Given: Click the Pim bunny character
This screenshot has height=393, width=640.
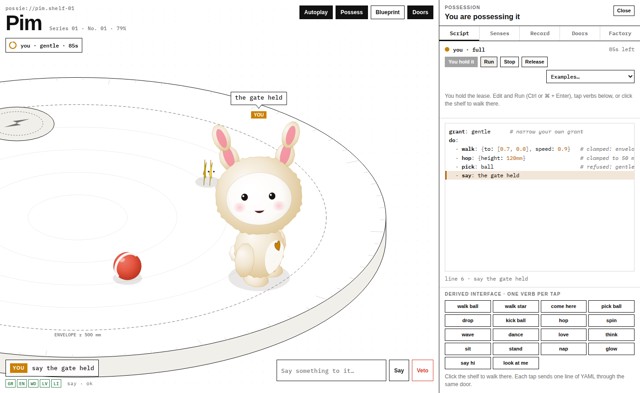Looking at the screenshot, I should [257, 204].
